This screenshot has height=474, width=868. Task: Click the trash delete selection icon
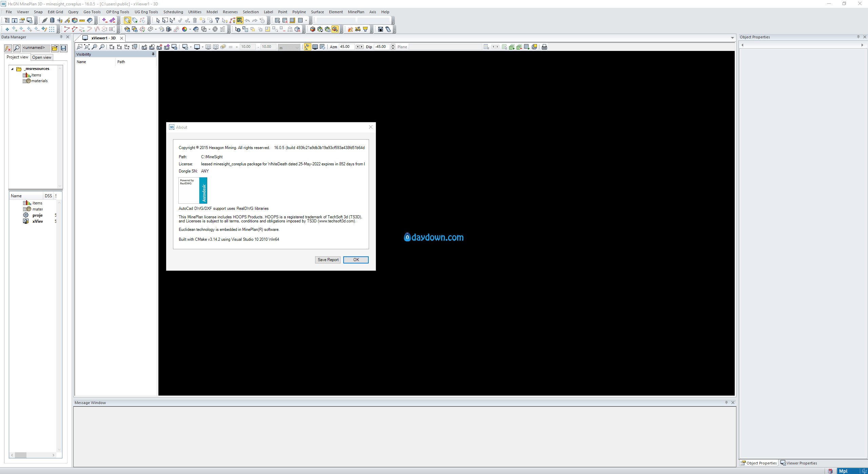click(195, 20)
